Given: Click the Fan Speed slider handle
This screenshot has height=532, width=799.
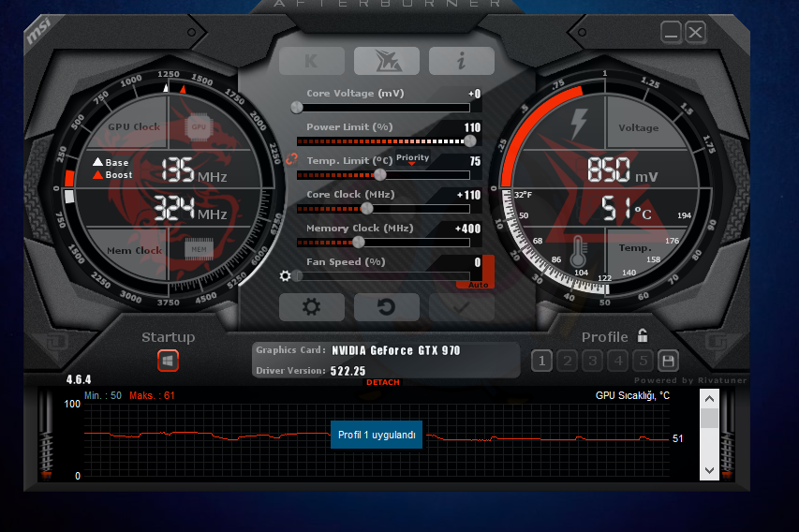Looking at the screenshot, I should click(298, 275).
